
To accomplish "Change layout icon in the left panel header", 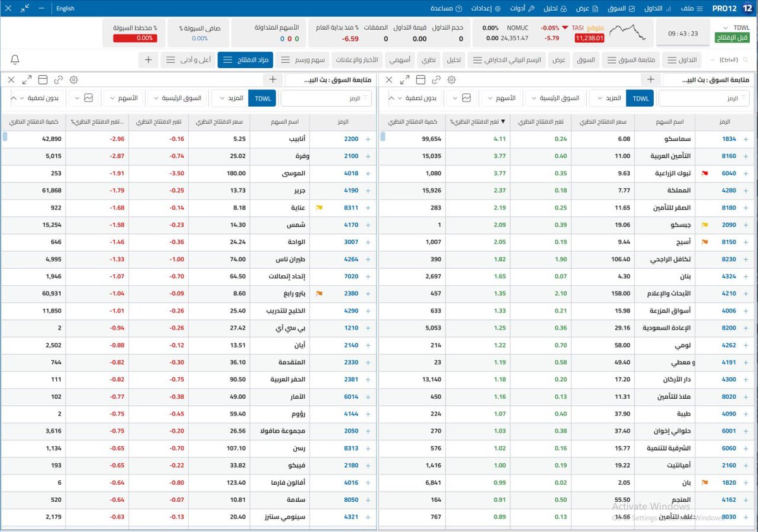I will [x=42, y=80].
